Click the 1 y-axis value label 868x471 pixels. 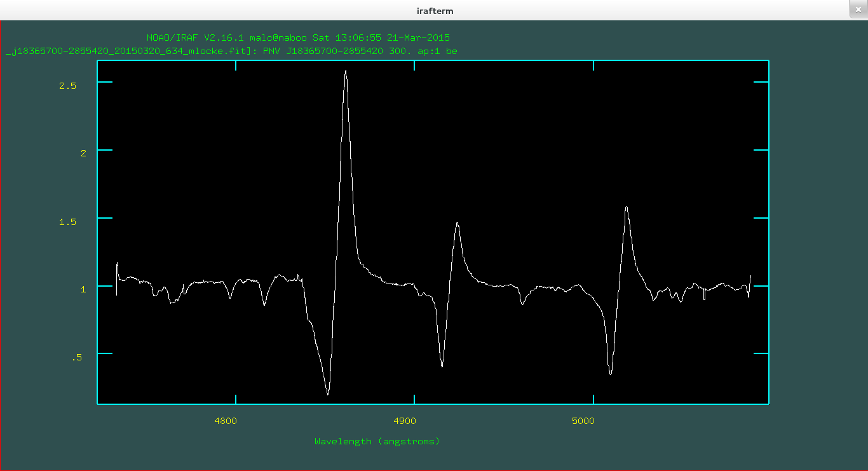pyautogui.click(x=82, y=290)
